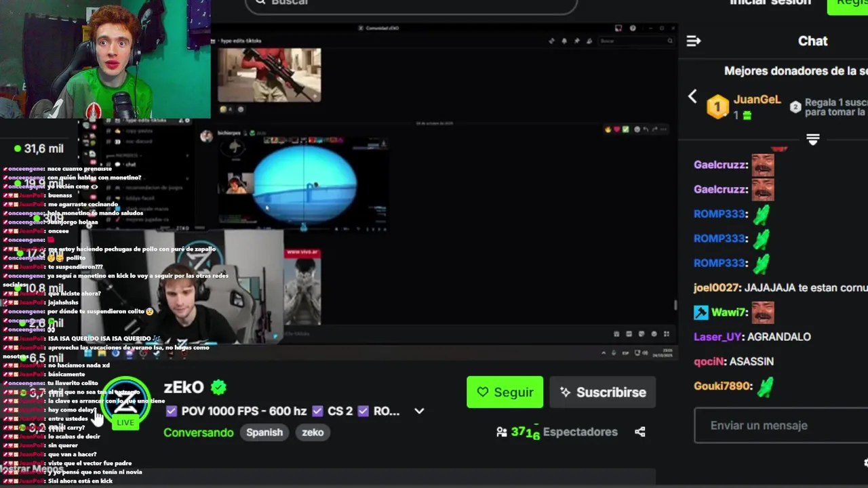This screenshot has height=488, width=868.
Task: Click taskbar clock showing date
Action: pos(661,353)
